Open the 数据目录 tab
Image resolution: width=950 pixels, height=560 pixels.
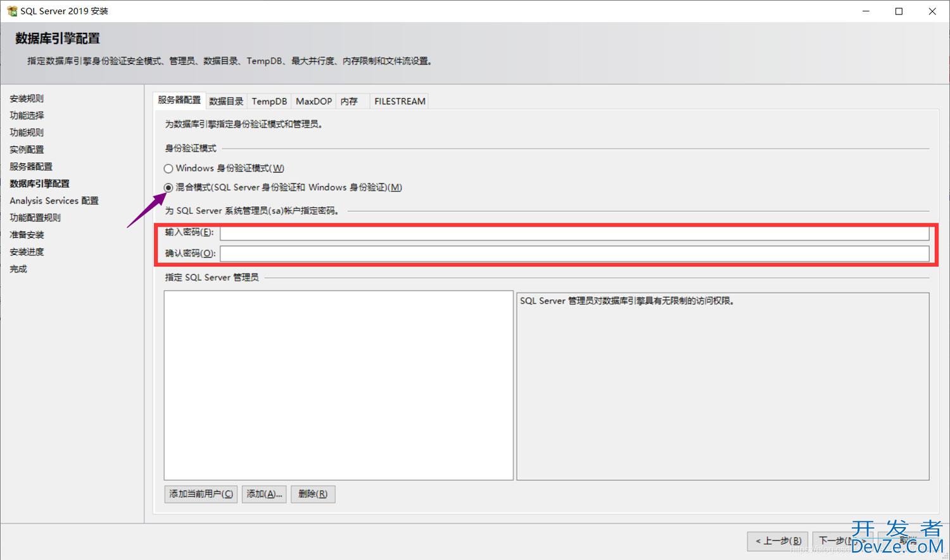pyautogui.click(x=226, y=101)
